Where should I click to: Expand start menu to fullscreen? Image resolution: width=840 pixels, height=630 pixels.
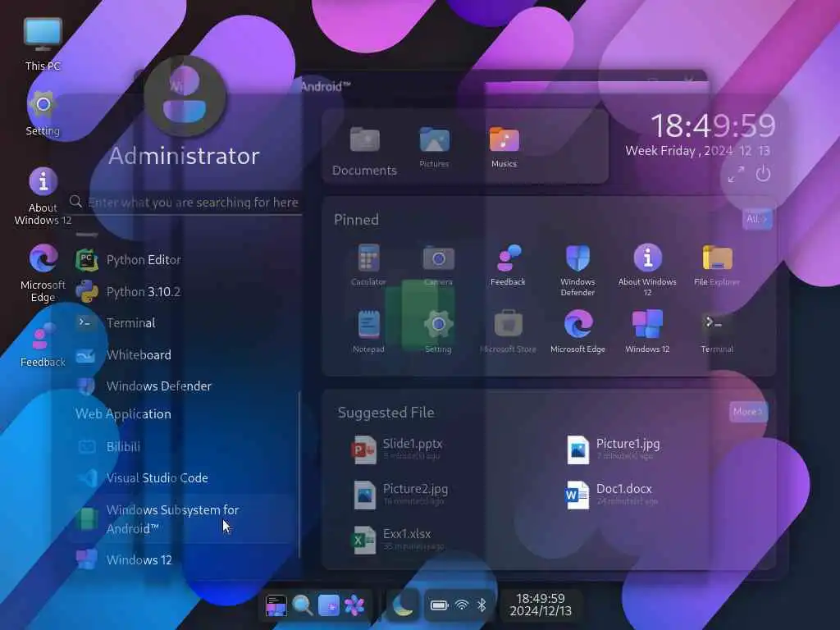tap(736, 174)
